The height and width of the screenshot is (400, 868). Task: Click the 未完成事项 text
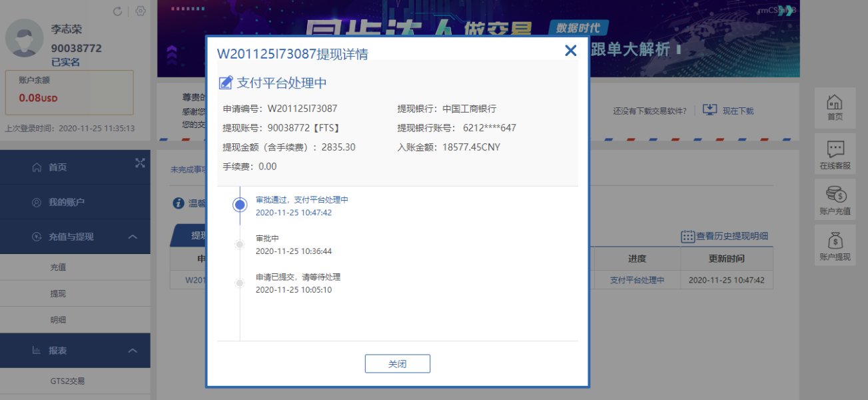[x=187, y=169]
